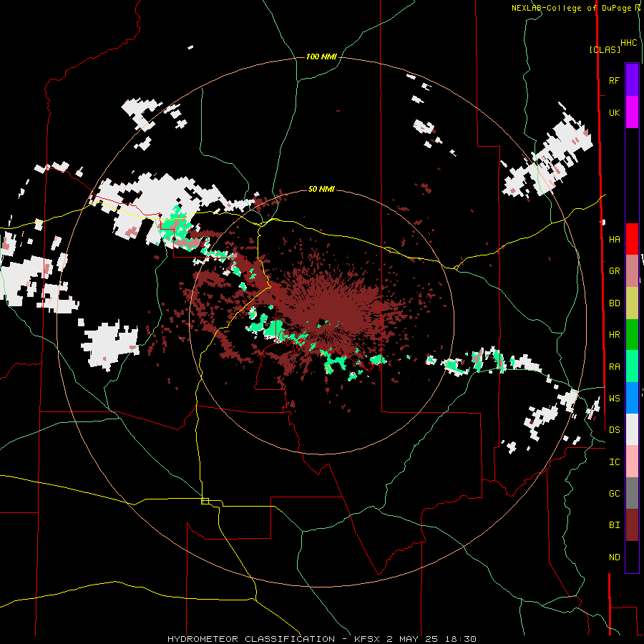Select the GR legend color block
The width and height of the screenshot is (644, 644).
click(632, 271)
